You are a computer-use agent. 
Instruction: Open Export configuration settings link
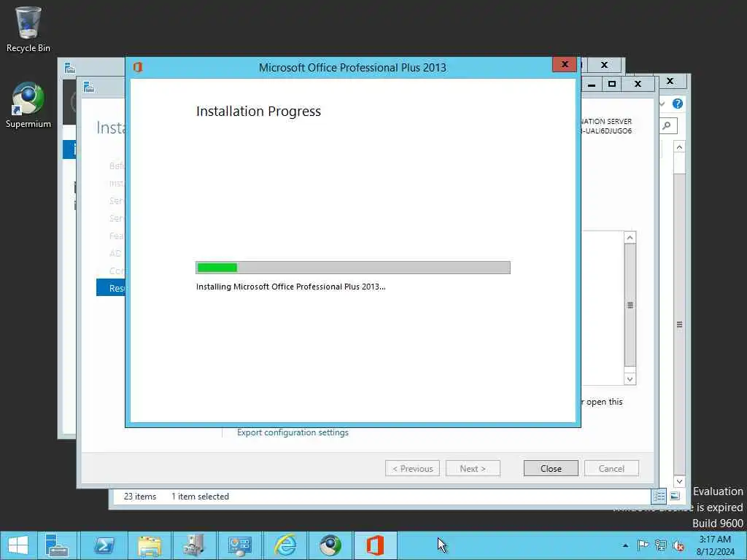[293, 432]
